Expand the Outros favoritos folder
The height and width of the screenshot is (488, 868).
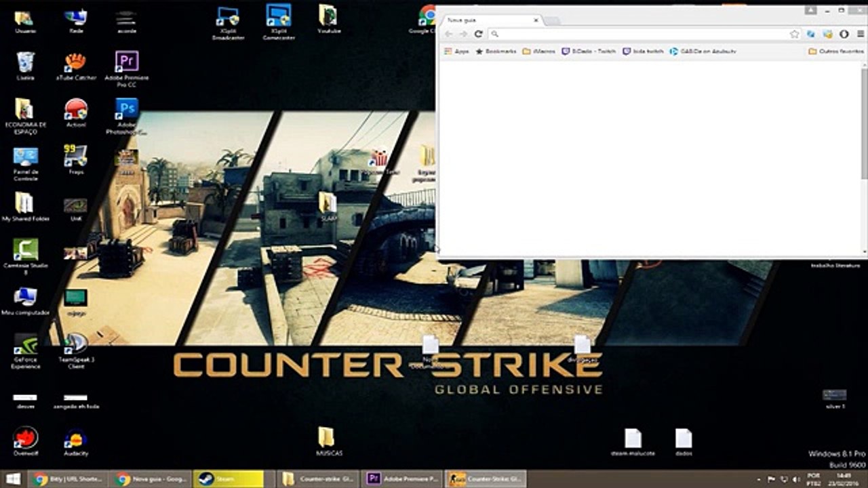836,52
